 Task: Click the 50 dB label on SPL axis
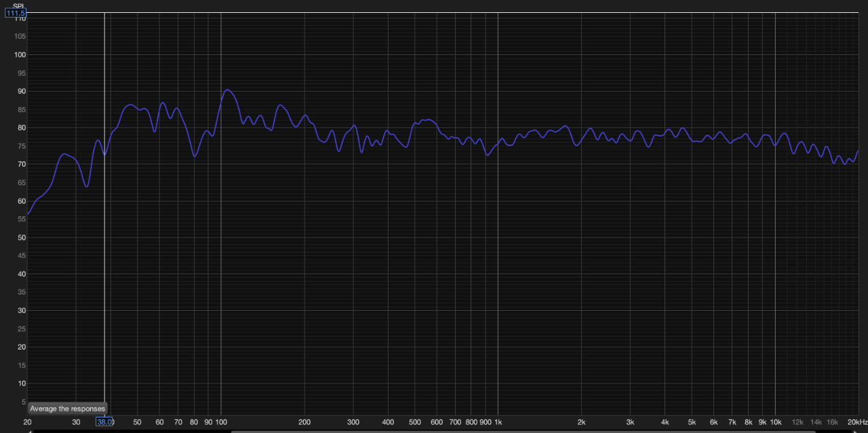coord(20,238)
